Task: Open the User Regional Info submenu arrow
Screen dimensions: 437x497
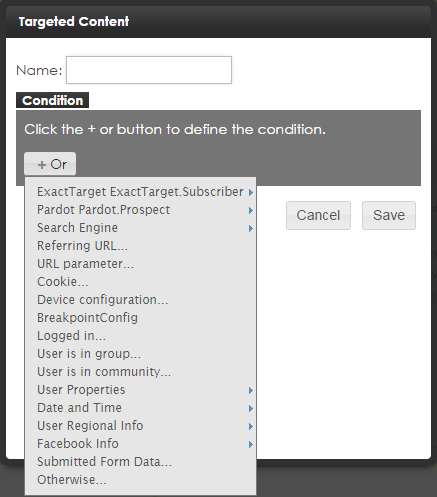Action: [251, 426]
